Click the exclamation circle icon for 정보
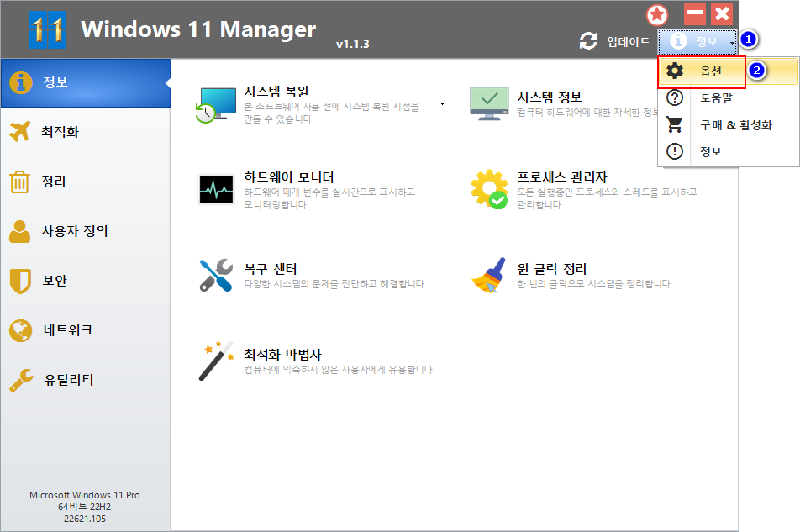 coord(675,151)
